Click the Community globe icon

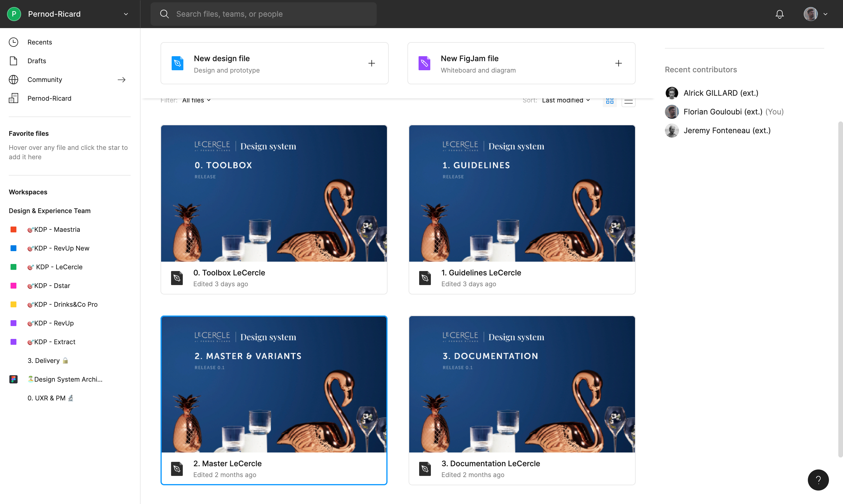point(13,80)
